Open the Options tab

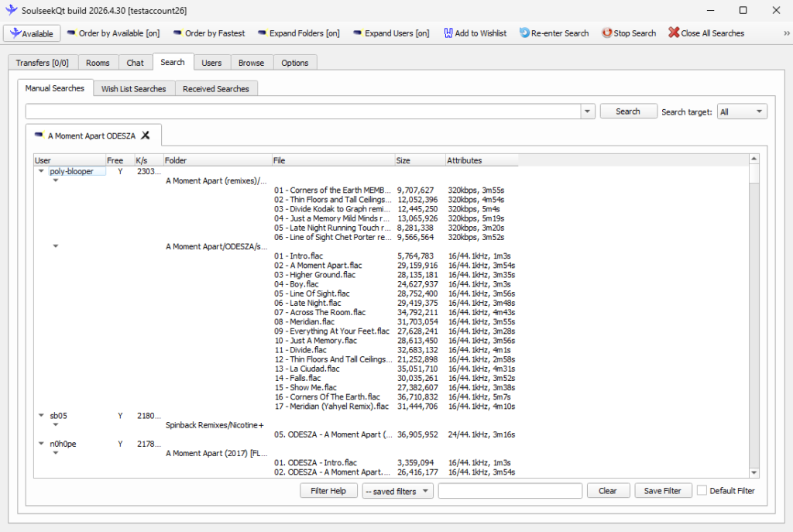coord(295,63)
